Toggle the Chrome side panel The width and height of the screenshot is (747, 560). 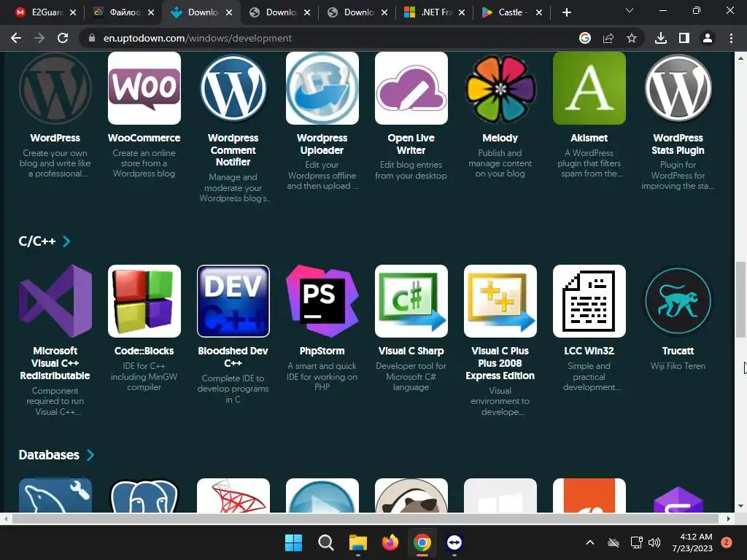684,38
